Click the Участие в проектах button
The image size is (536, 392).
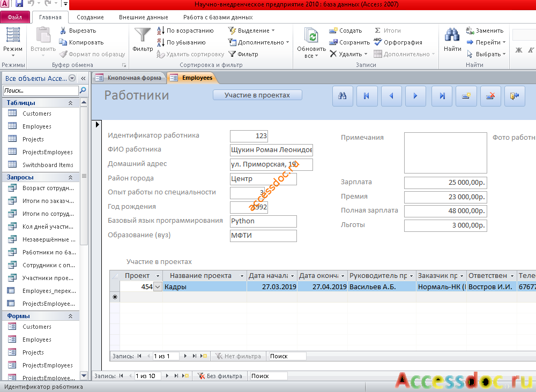(257, 95)
